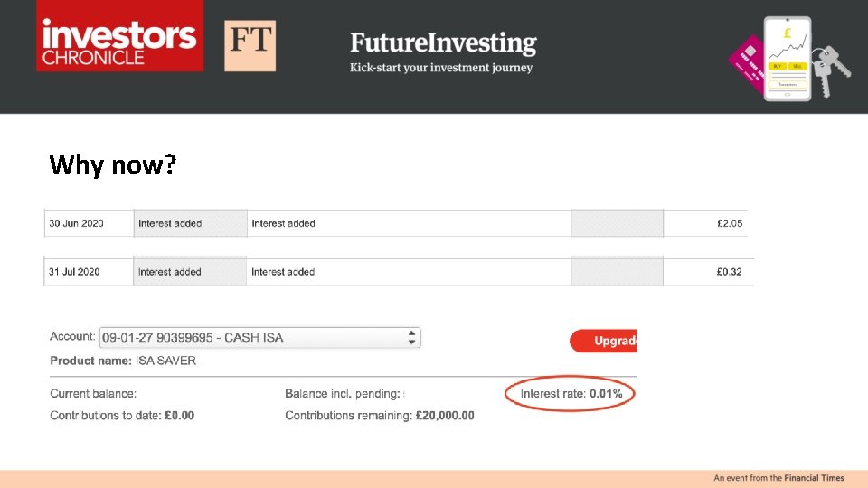Click the stepper arrows on the account selector
Viewport: 868px width, 488px height.
coord(412,337)
